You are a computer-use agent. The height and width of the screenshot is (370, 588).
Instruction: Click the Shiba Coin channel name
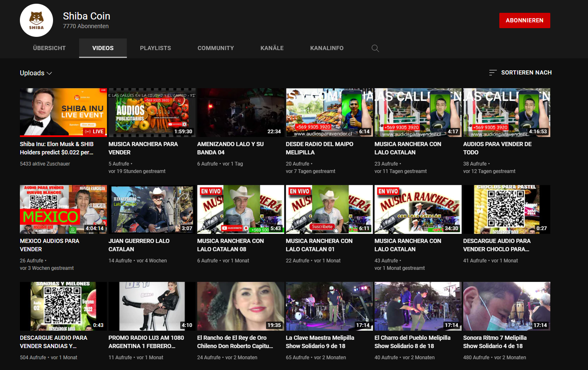(87, 16)
